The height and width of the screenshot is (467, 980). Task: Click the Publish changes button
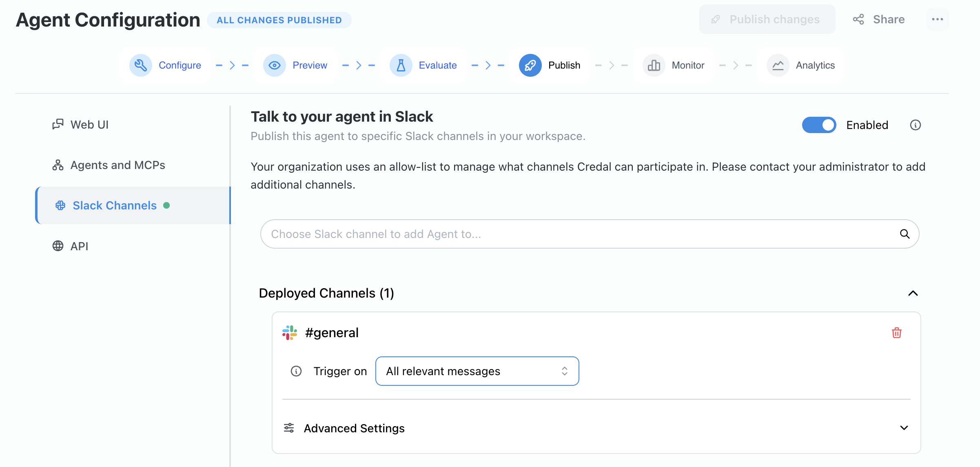(x=767, y=19)
